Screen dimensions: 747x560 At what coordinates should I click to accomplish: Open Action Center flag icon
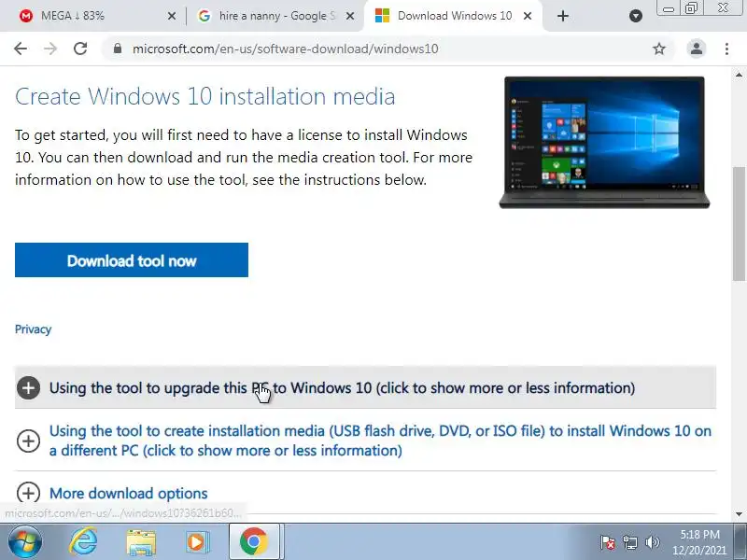[608, 542]
